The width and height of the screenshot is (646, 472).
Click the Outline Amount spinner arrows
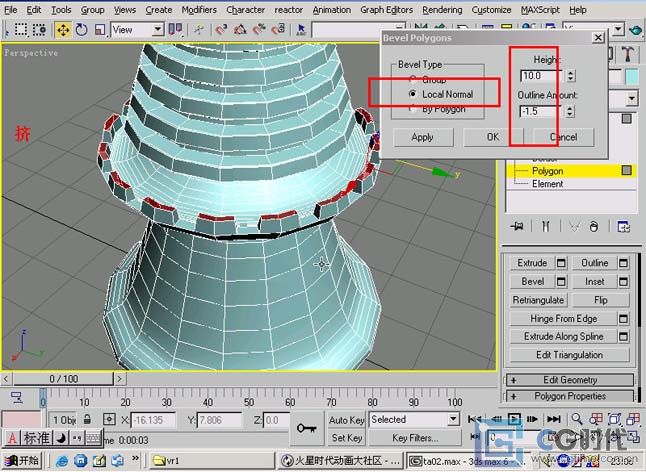[x=570, y=111]
